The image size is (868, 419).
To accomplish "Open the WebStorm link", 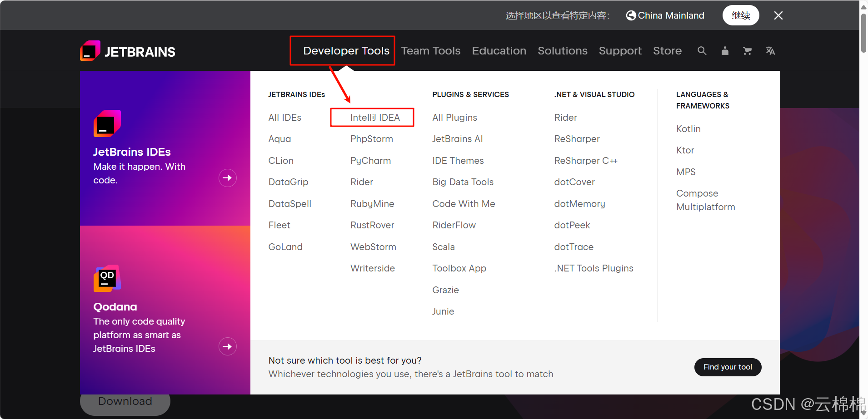I will tap(373, 247).
